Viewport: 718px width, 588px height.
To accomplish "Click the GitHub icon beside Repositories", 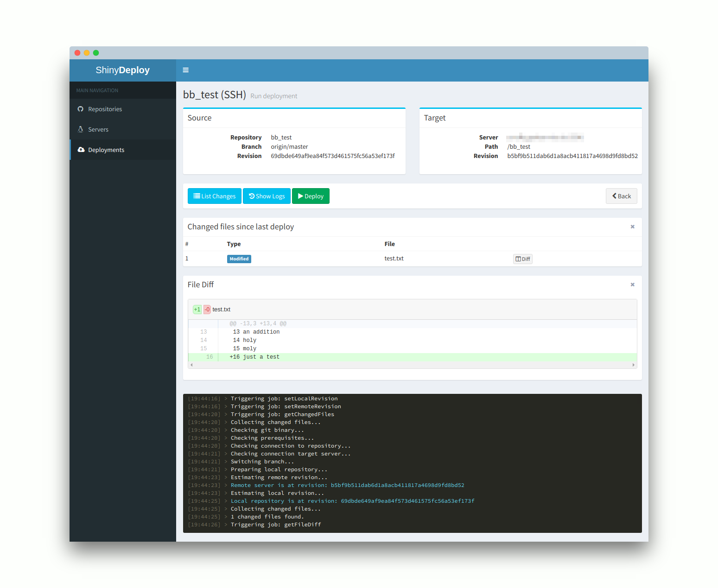I will (x=81, y=109).
